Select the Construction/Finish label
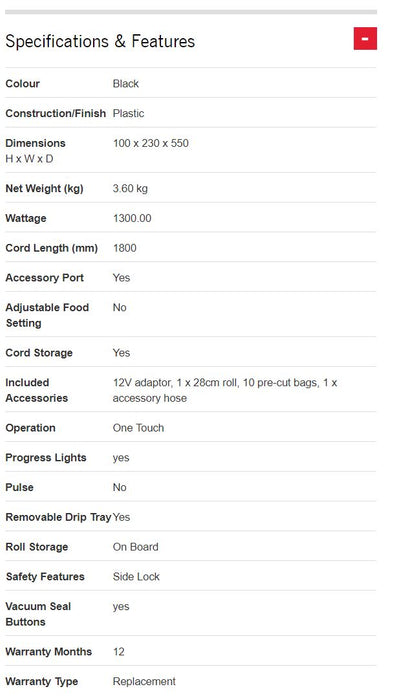 click(x=55, y=113)
